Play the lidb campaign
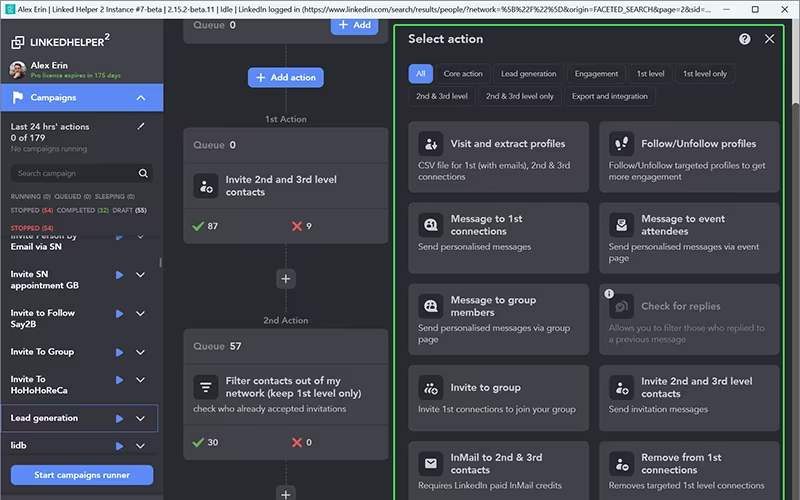Viewport: 800px width, 500px height. 119,446
